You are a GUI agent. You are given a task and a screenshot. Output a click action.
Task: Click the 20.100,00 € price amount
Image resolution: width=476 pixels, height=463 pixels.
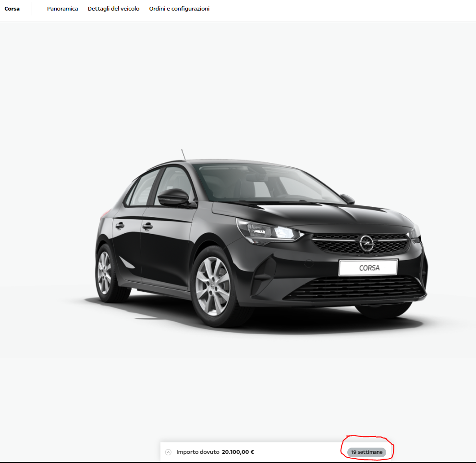tap(238, 452)
